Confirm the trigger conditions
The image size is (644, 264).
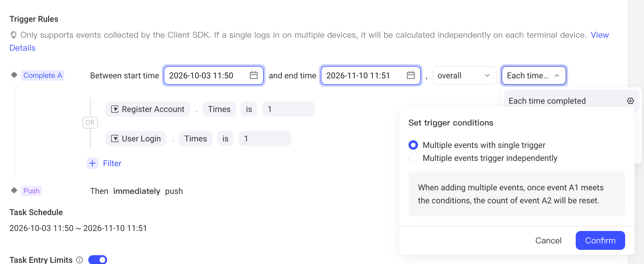point(600,240)
